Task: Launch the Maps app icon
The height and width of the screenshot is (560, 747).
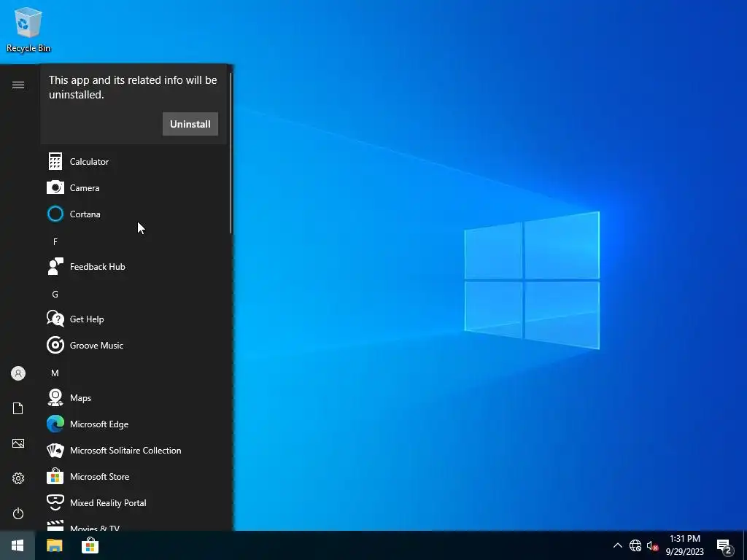Action: (55, 397)
